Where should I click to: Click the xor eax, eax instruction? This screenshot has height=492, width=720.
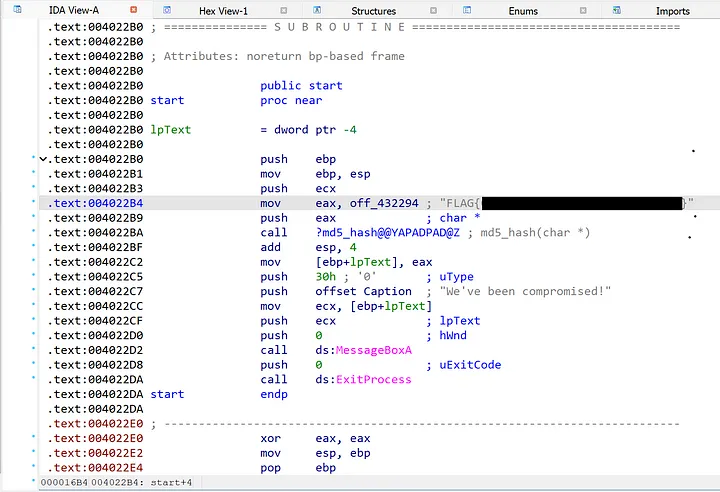[x=315, y=438]
